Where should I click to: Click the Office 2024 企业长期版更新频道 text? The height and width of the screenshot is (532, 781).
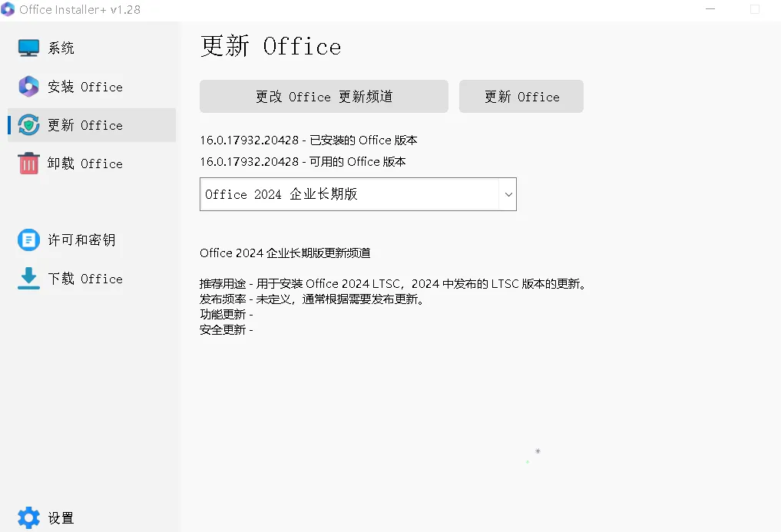(x=285, y=253)
